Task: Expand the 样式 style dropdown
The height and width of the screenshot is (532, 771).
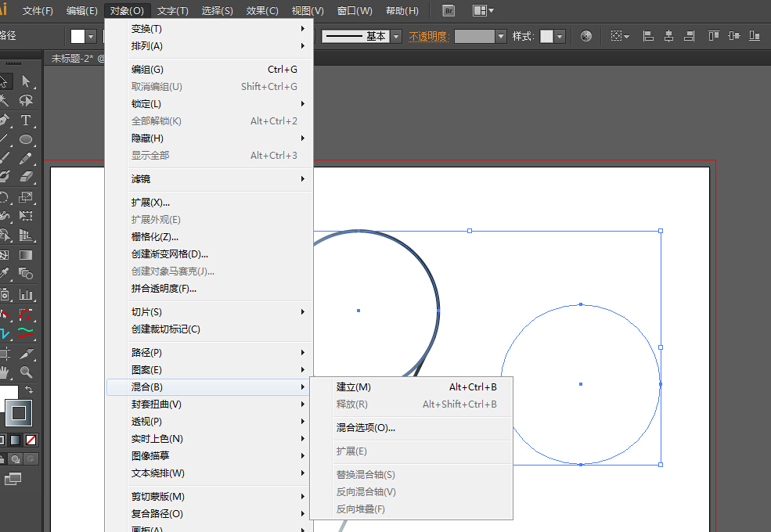Action: 560,36
